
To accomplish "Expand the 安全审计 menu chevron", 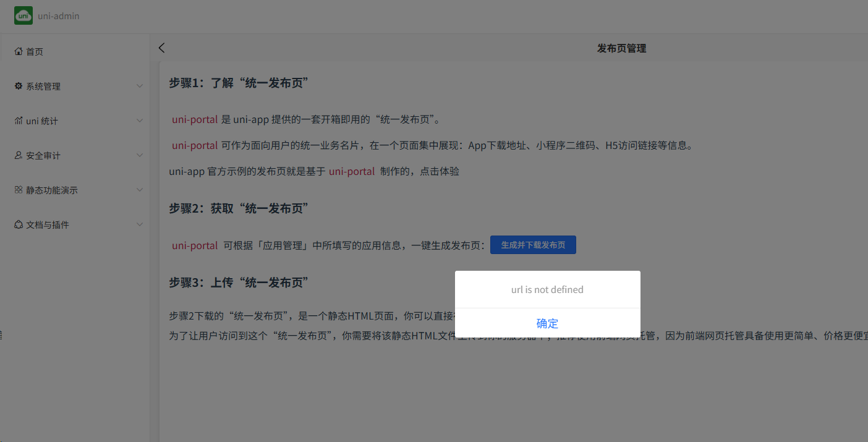I will (140, 155).
